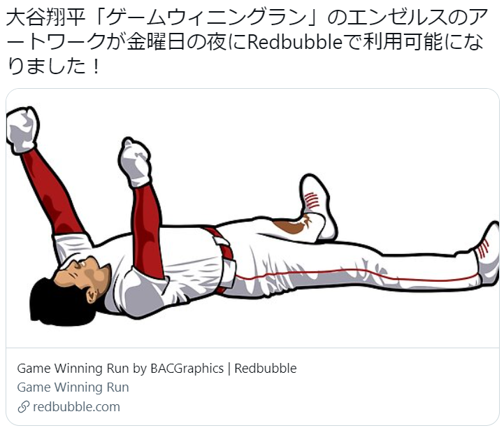Click the red sleeve of the left arm

click(52, 193)
